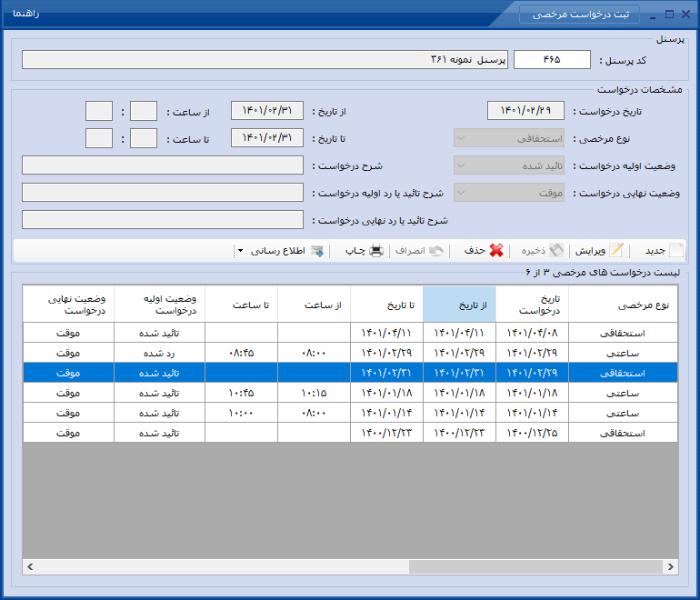Click the رد شده status cell
This screenshot has width=700, height=600.
click(x=159, y=353)
